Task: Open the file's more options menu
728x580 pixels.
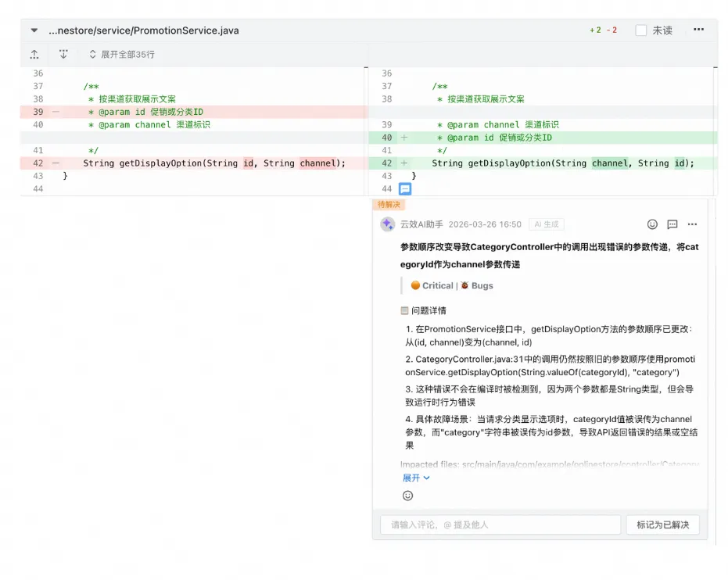Action: [x=698, y=30]
